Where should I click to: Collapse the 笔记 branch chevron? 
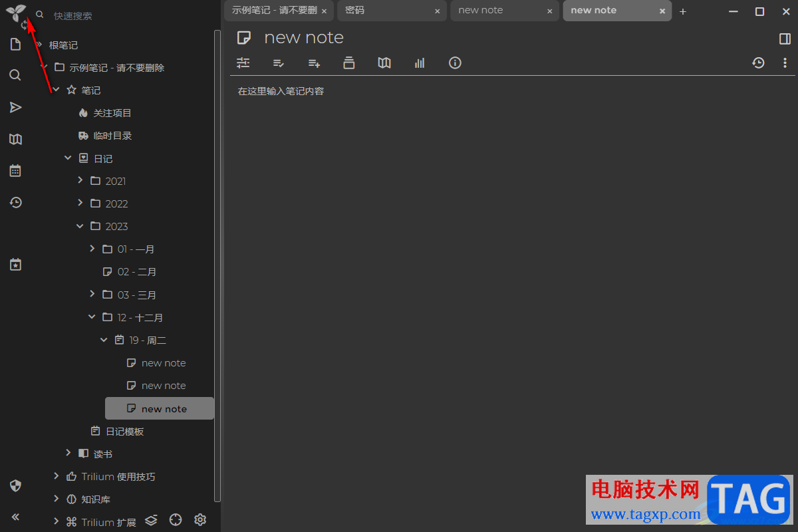click(x=56, y=90)
